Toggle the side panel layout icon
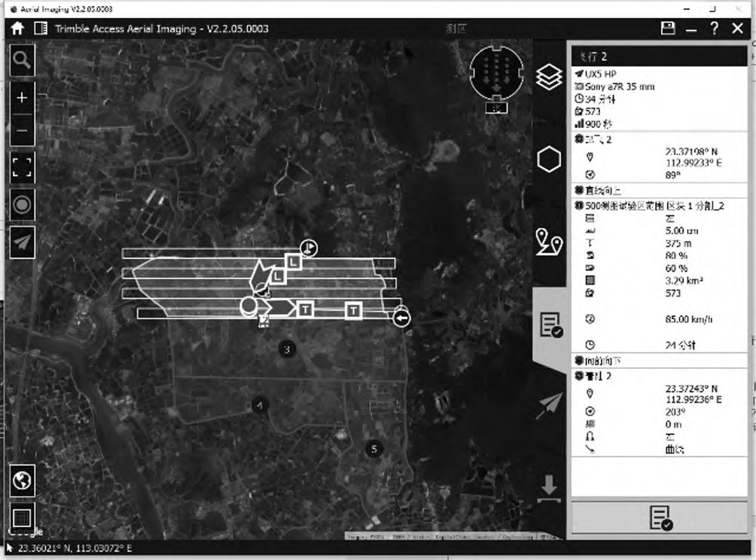 pyautogui.click(x=41, y=29)
